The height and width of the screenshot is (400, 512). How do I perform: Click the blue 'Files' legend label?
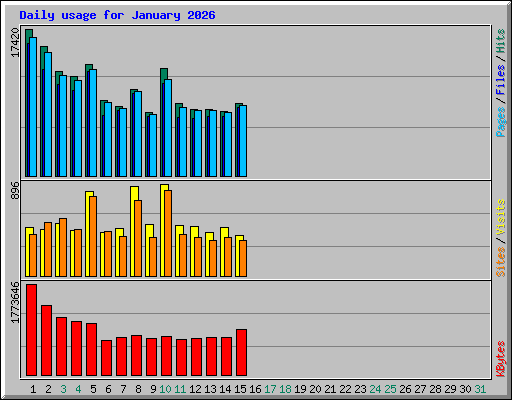500,80
